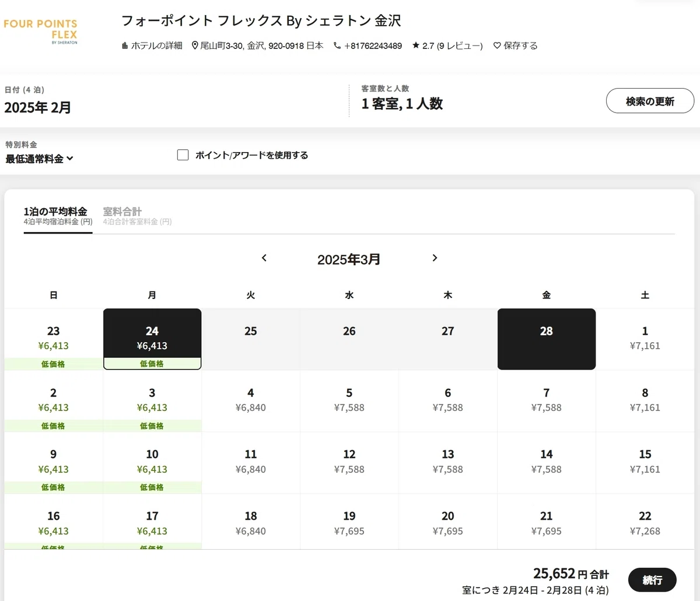Screen dimensions: 700x601
Task: Select date 1 priced ¥7,161
Action: point(645,339)
